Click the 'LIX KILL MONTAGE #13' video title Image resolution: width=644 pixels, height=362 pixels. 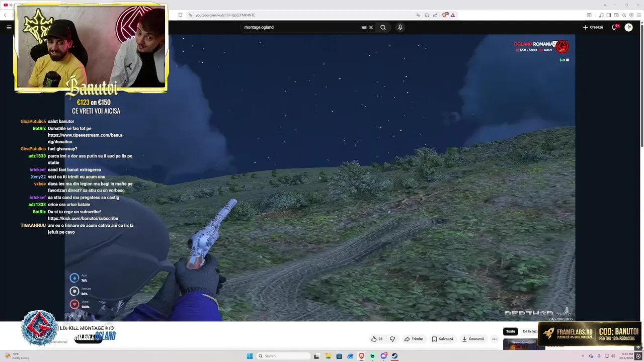(87, 328)
